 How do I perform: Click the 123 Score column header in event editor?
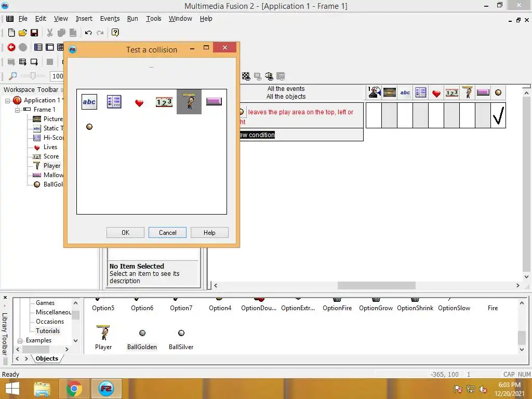point(452,92)
